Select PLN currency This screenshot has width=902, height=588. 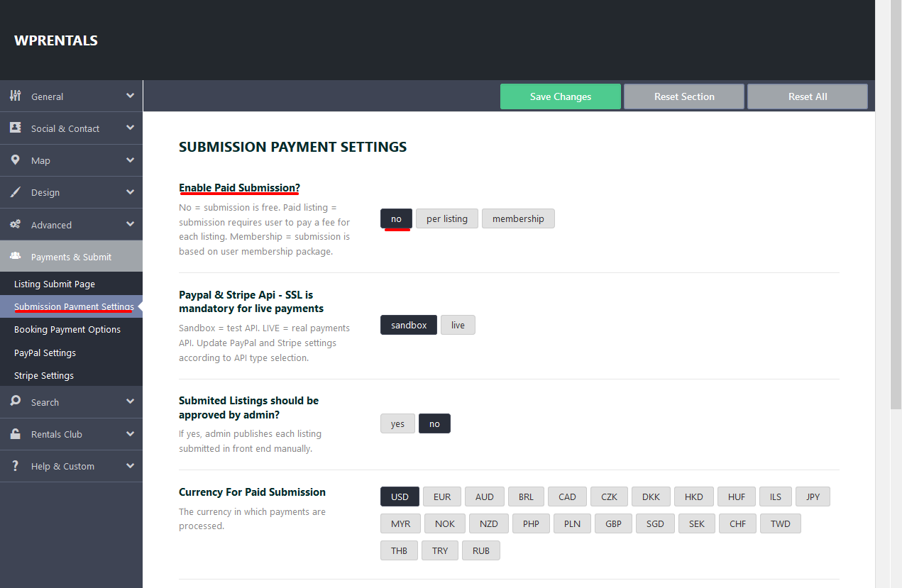click(572, 523)
